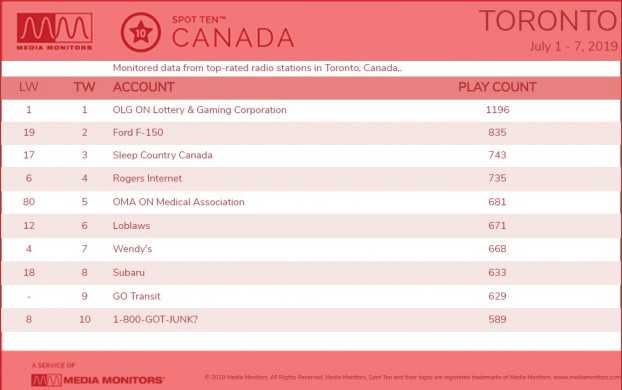Click the Spot Ten star badge icon
This screenshot has height=390, width=622.
[141, 32]
